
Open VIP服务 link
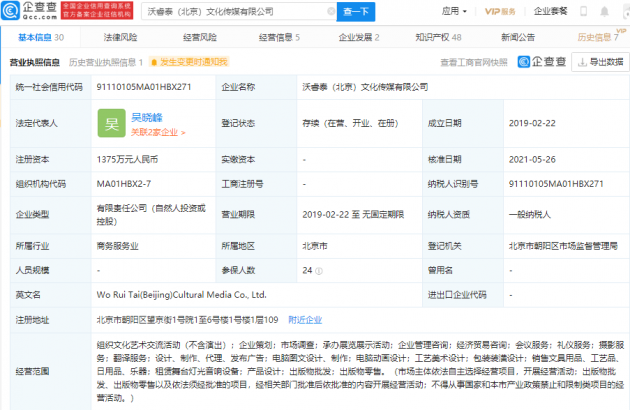tap(500, 11)
